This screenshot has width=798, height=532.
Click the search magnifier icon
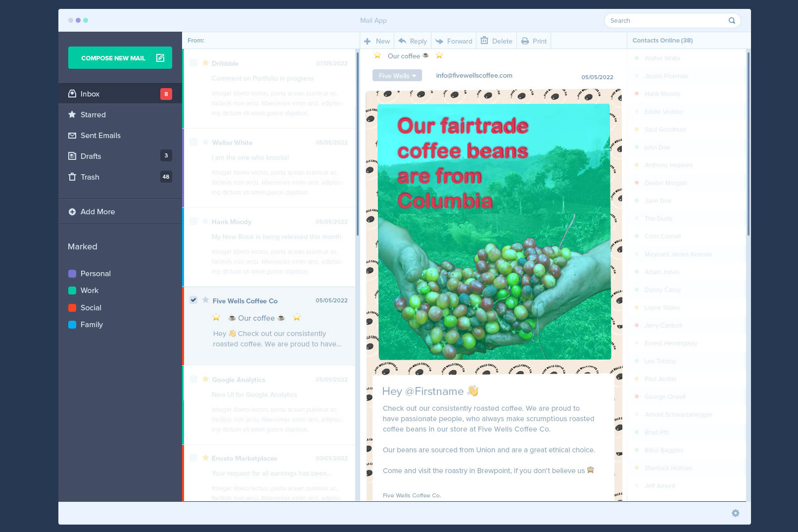tap(732, 20)
